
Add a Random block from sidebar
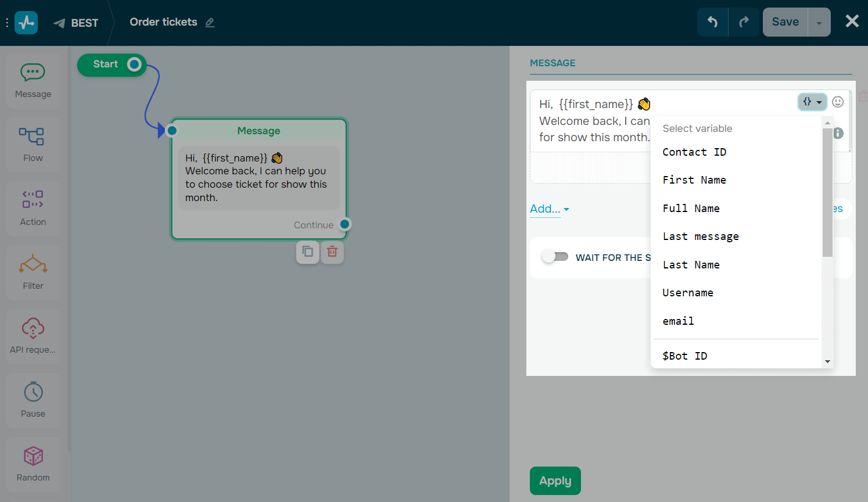(33, 465)
